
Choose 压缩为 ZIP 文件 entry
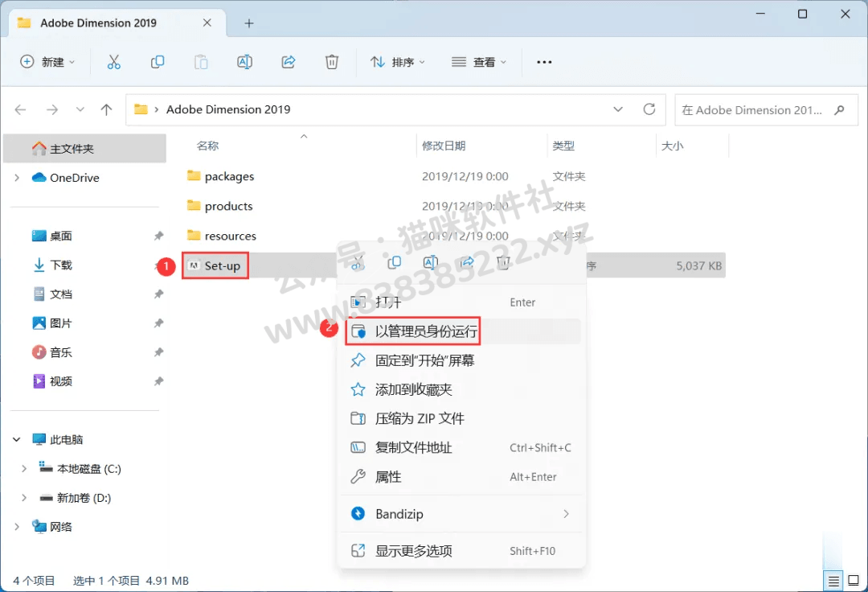pos(461,419)
